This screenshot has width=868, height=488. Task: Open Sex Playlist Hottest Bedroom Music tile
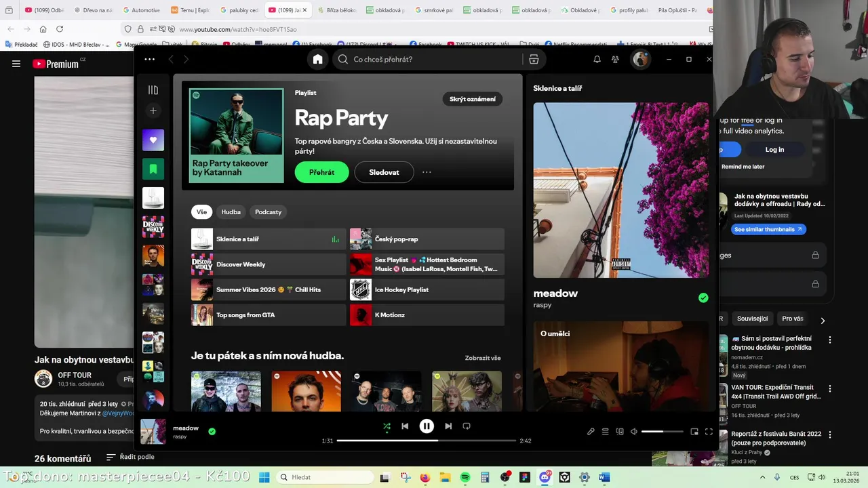(427, 264)
